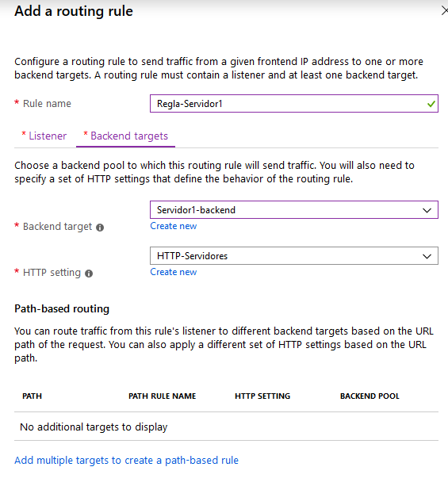Click the BACKEND POOL column header
448x486 pixels.
(x=370, y=396)
